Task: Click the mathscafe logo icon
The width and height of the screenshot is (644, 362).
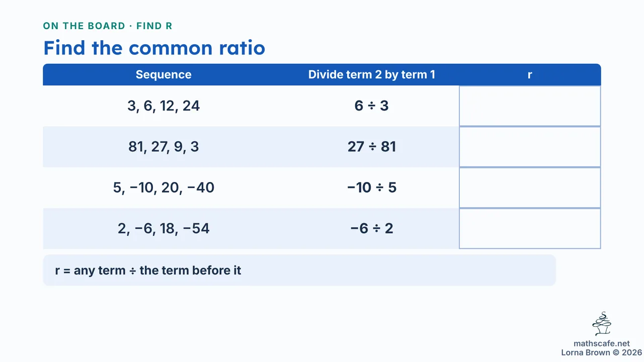Action: pyautogui.click(x=602, y=324)
